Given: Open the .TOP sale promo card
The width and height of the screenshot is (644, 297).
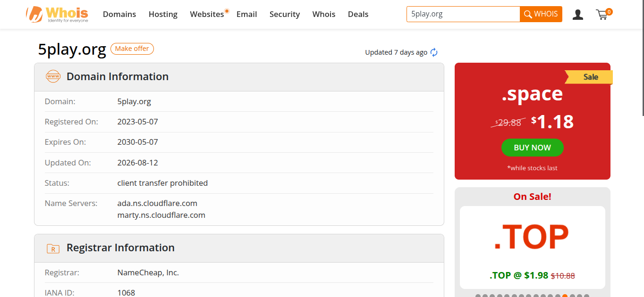Looking at the screenshot, I should (x=533, y=247).
